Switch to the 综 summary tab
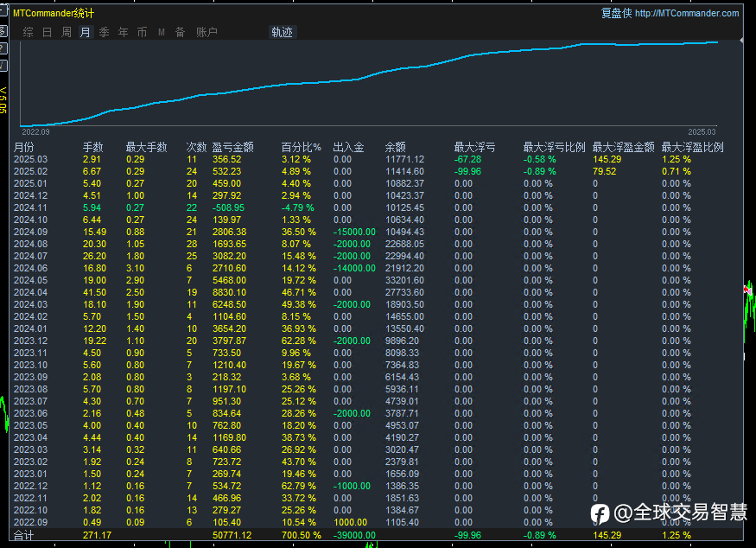Viewport: 756px width, 548px height. (29, 33)
